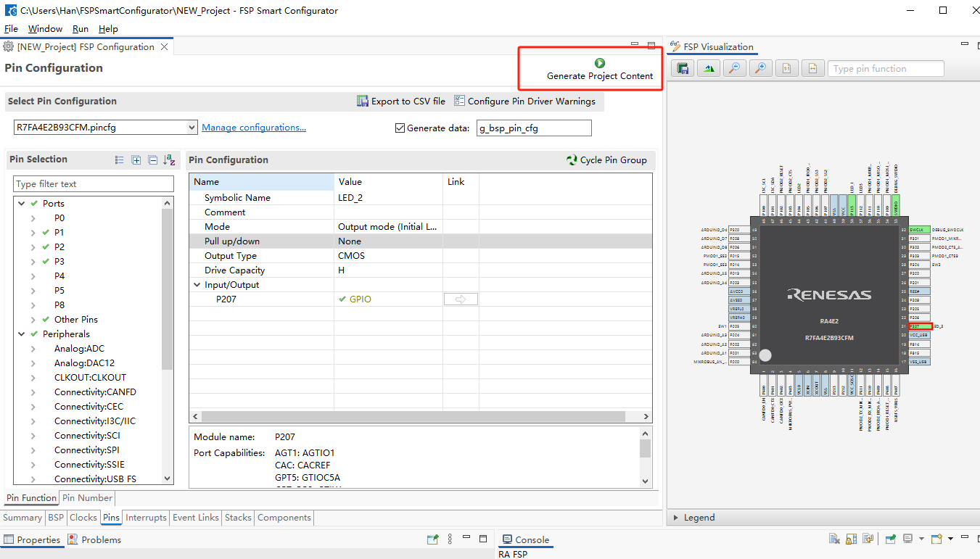The height and width of the screenshot is (559, 980).
Task: Expand all items in Pin Selection tree
Action: [x=136, y=160]
